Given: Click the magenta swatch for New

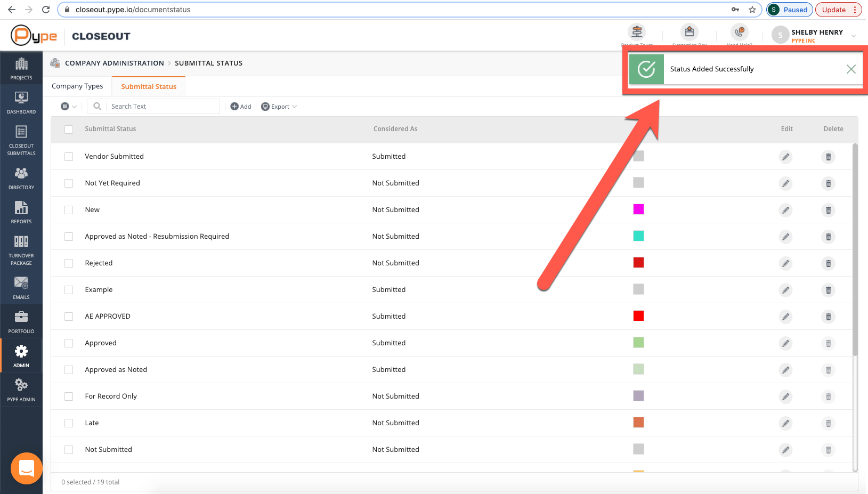Looking at the screenshot, I should pyautogui.click(x=638, y=209).
